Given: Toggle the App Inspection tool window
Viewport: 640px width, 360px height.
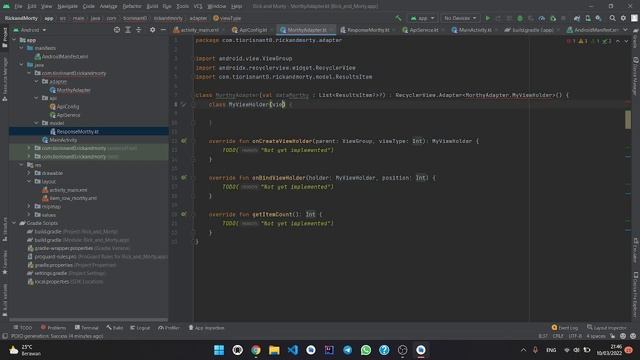Looking at the screenshot, I should tap(206, 327).
